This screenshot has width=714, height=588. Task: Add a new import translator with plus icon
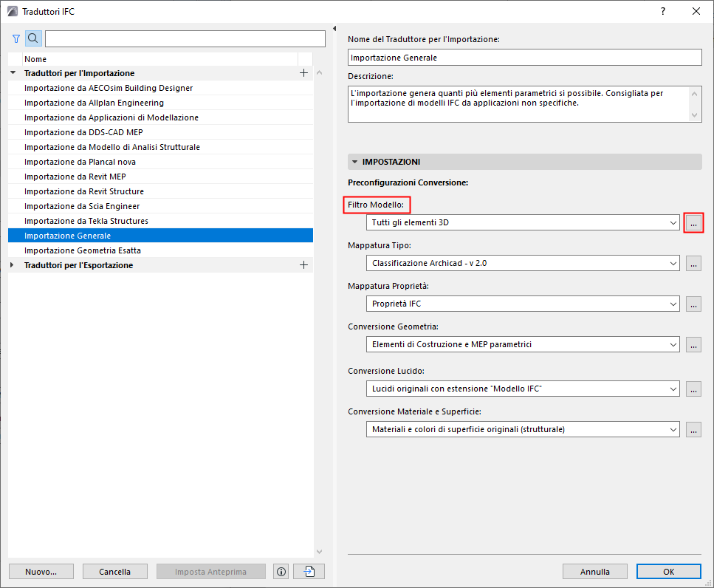[303, 73]
